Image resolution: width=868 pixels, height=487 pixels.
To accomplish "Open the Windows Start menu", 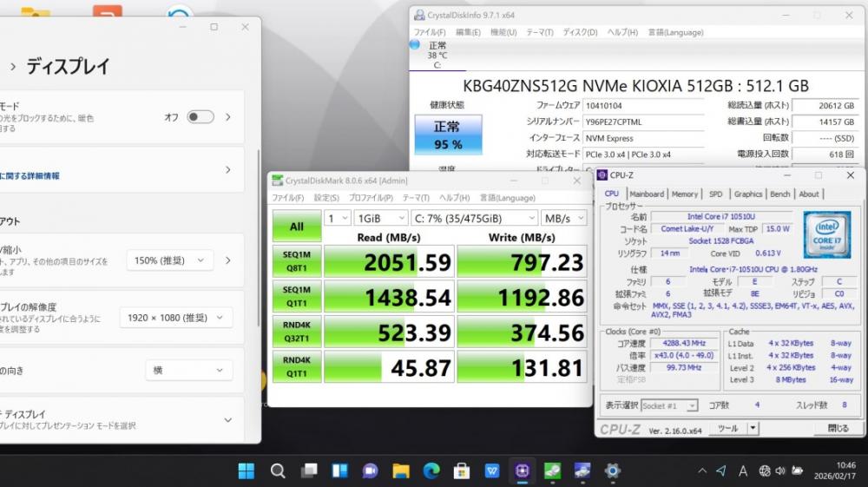I will [x=247, y=471].
